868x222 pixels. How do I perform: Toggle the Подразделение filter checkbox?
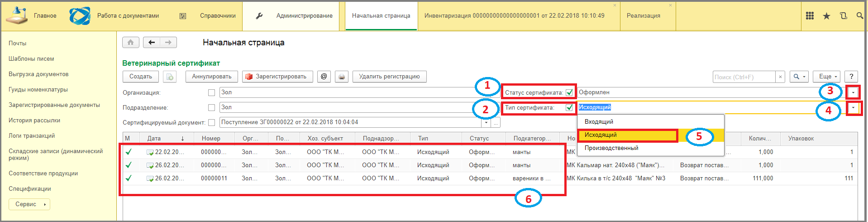coord(211,107)
